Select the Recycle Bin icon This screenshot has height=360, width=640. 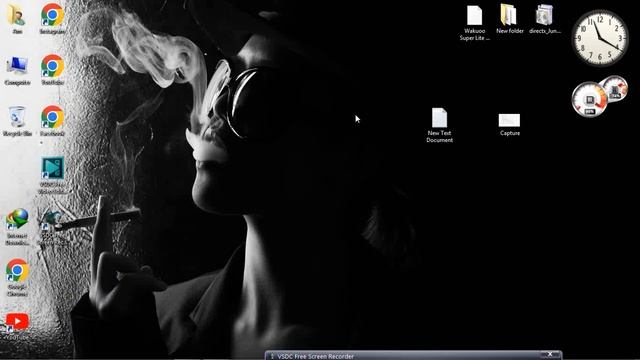tap(17, 121)
